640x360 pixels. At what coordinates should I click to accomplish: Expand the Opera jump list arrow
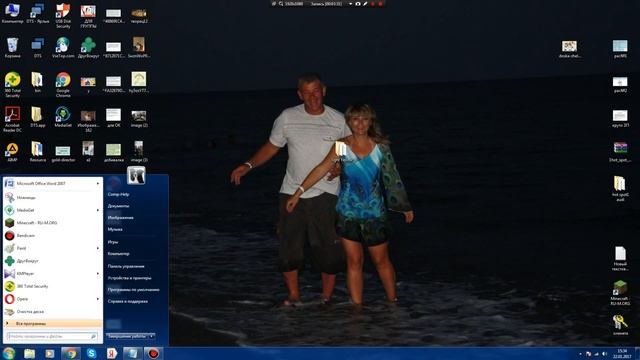point(98,299)
